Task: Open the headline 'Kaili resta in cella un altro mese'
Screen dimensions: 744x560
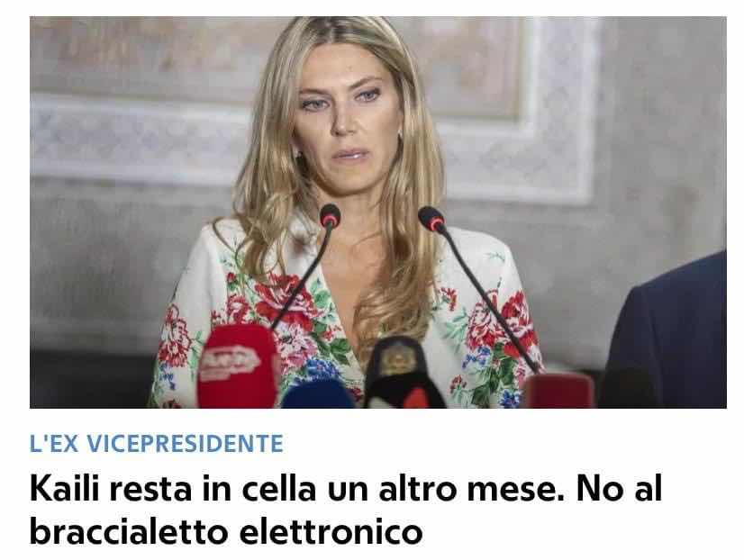Action: (x=346, y=488)
